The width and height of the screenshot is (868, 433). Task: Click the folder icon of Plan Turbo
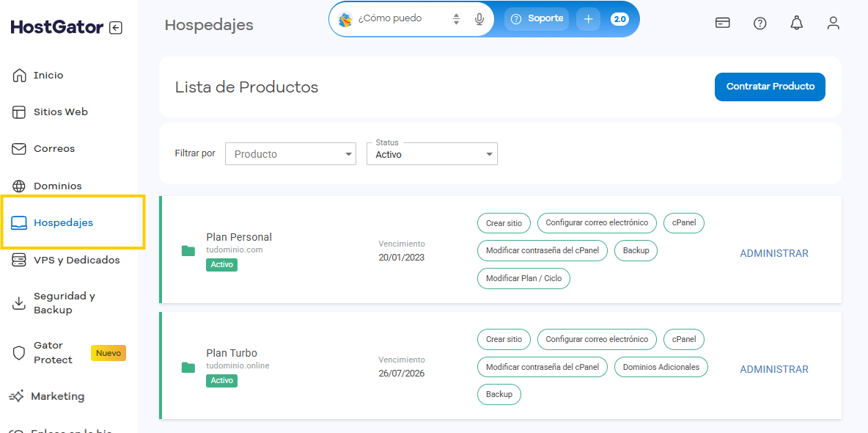[188, 367]
